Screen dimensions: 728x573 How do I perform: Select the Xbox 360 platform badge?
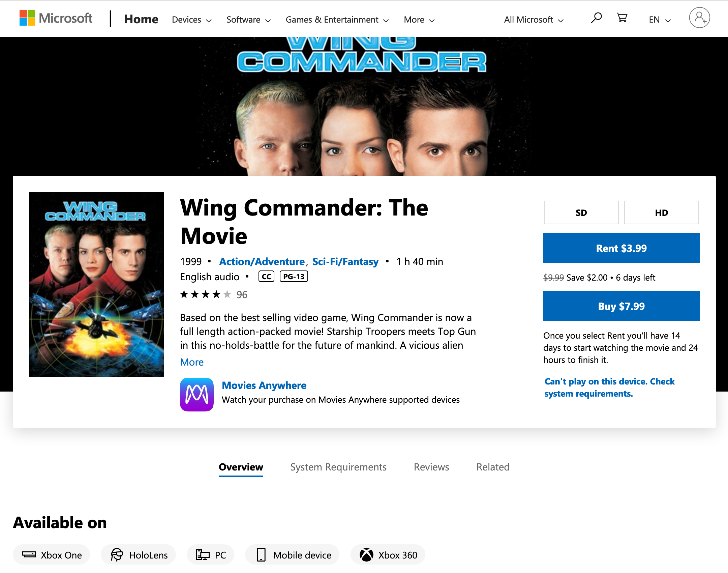[x=388, y=555]
